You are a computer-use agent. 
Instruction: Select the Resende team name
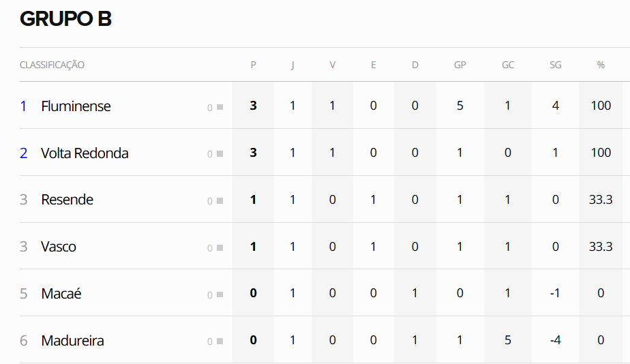point(67,200)
